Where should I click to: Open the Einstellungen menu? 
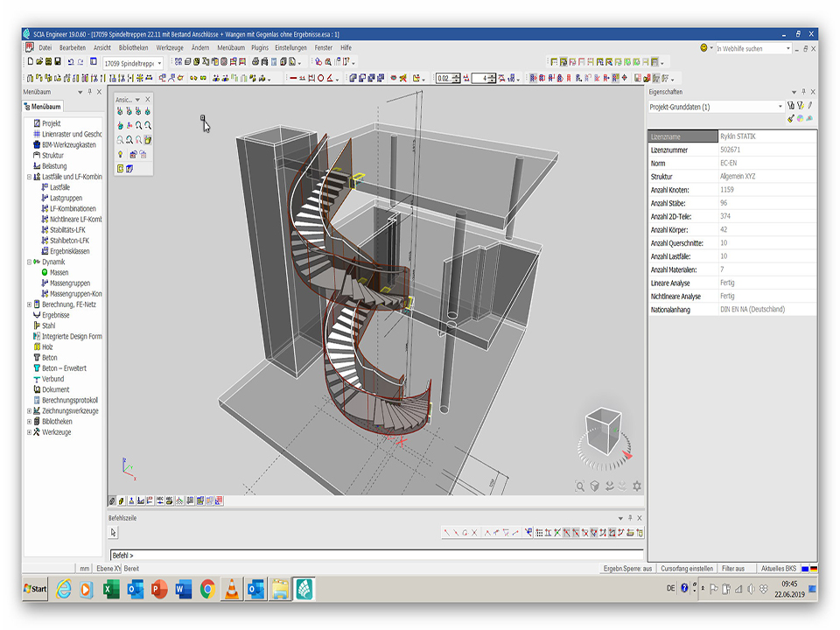coord(290,47)
